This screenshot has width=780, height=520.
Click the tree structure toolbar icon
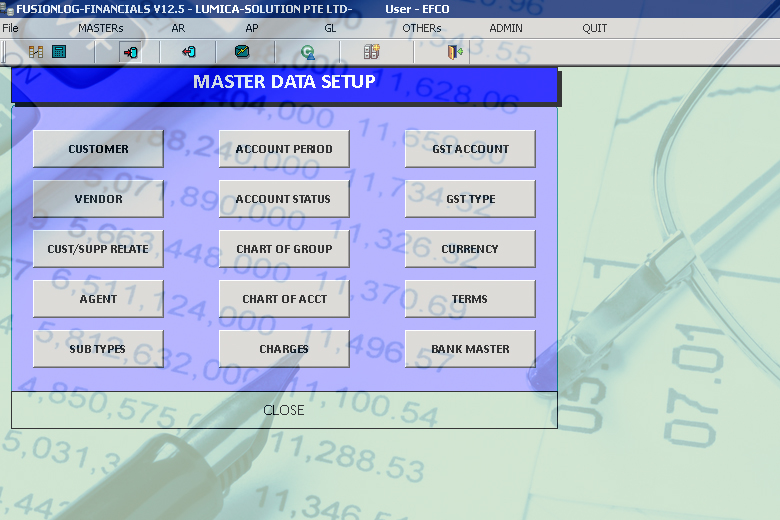coord(35,52)
